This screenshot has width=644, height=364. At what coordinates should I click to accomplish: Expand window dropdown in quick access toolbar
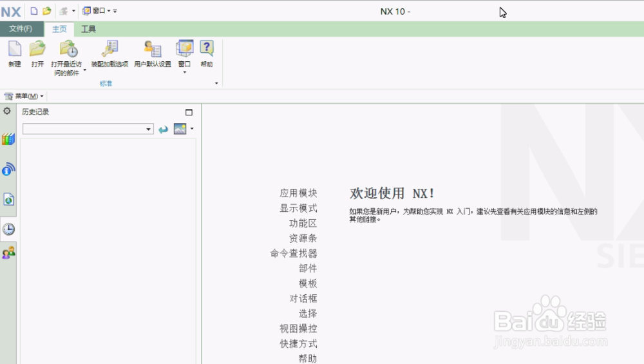pyautogui.click(x=109, y=11)
